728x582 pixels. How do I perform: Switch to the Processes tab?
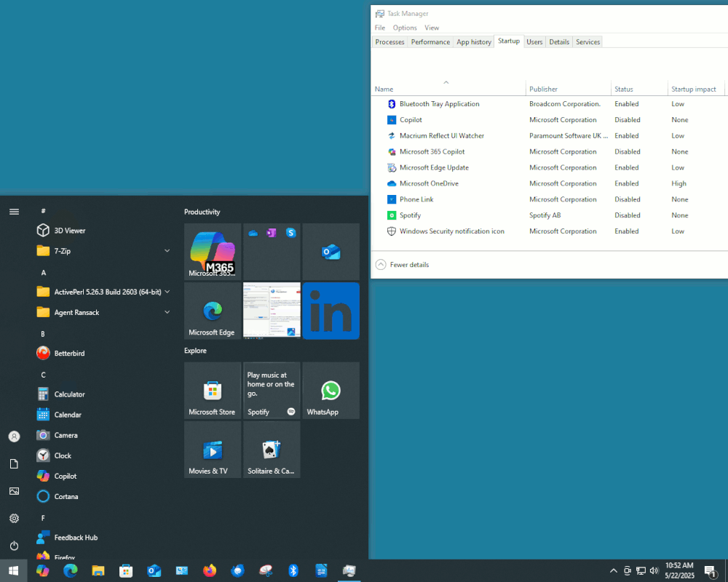[389, 41]
